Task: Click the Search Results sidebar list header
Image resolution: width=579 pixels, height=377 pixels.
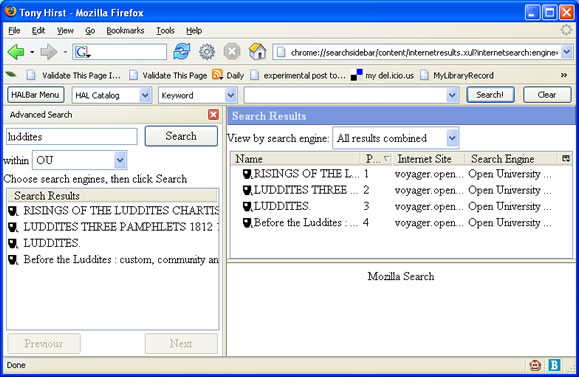Action: pyautogui.click(x=113, y=195)
